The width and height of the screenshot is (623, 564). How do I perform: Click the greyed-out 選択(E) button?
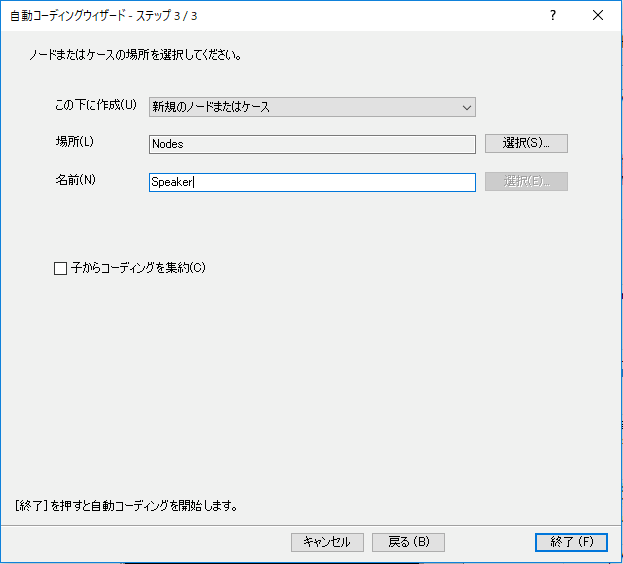pos(526,182)
